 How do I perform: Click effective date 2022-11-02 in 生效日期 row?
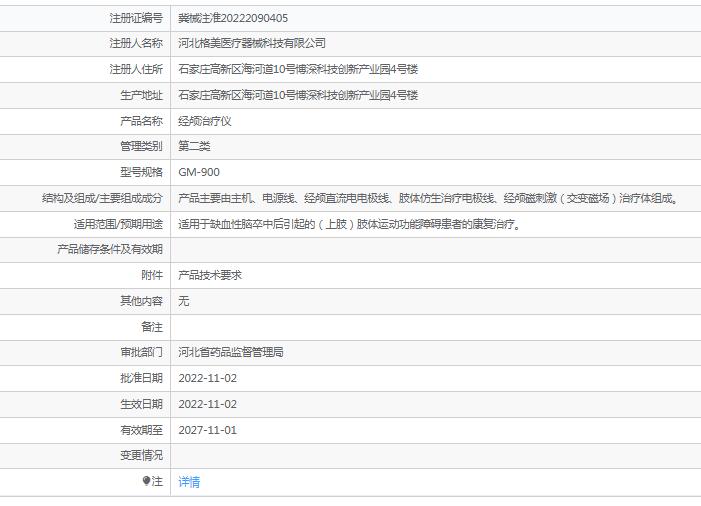point(207,404)
